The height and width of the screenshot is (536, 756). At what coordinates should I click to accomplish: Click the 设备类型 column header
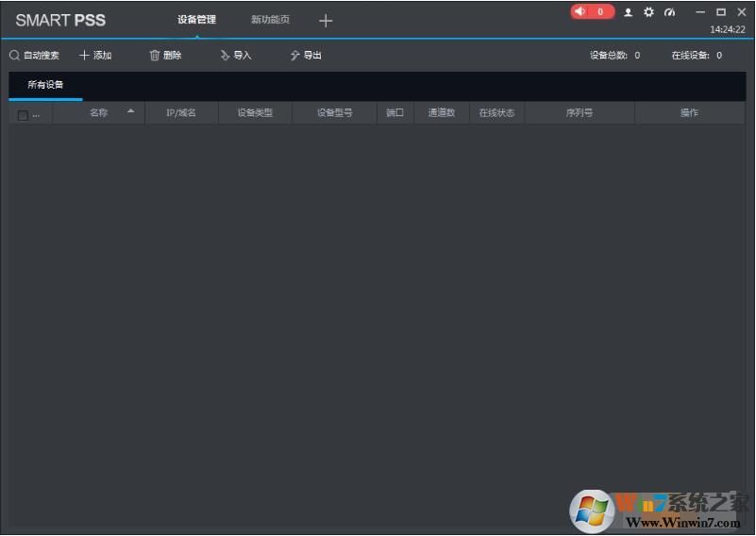pyautogui.click(x=255, y=113)
